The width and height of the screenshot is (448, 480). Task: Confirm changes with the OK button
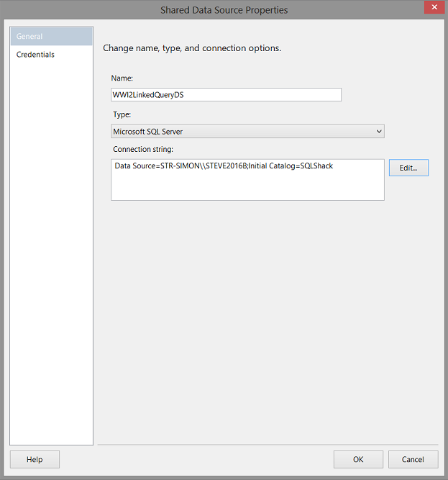pos(358,459)
